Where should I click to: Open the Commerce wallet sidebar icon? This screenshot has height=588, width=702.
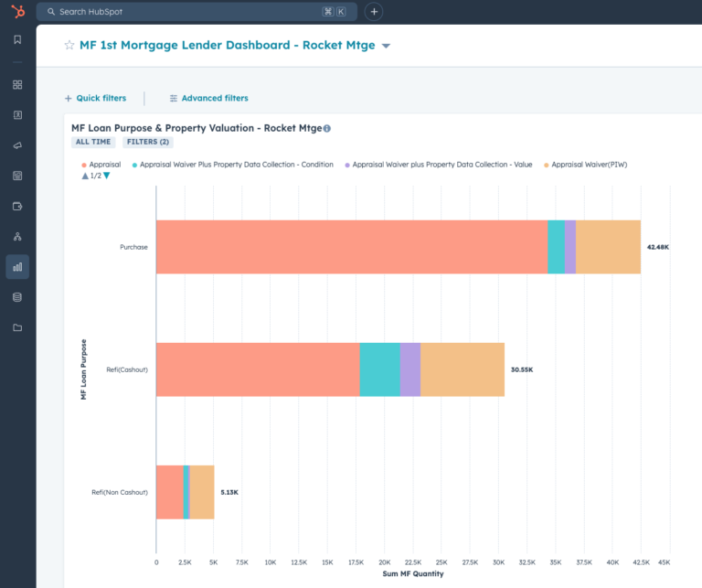[17, 206]
